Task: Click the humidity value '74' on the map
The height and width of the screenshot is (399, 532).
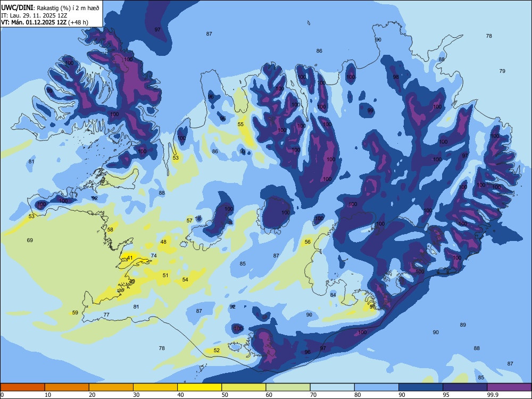Action: coord(154,255)
